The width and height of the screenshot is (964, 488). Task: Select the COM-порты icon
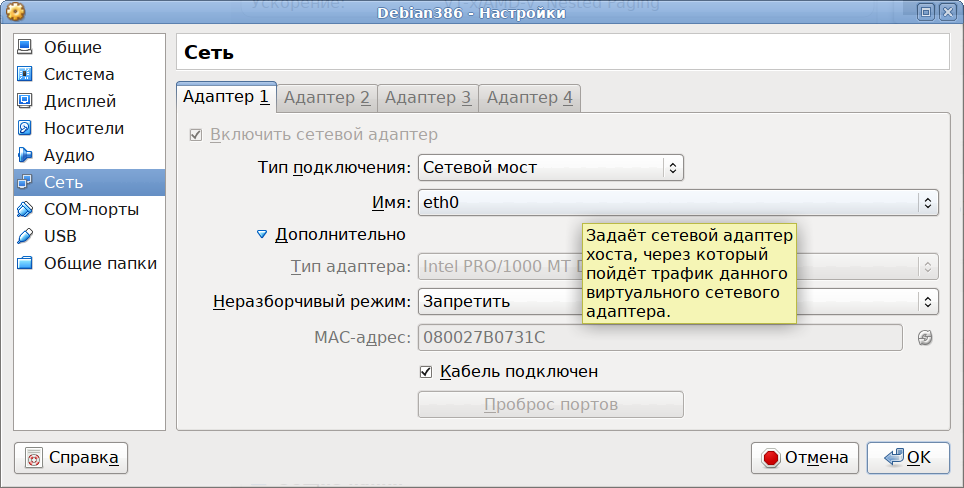coord(26,209)
